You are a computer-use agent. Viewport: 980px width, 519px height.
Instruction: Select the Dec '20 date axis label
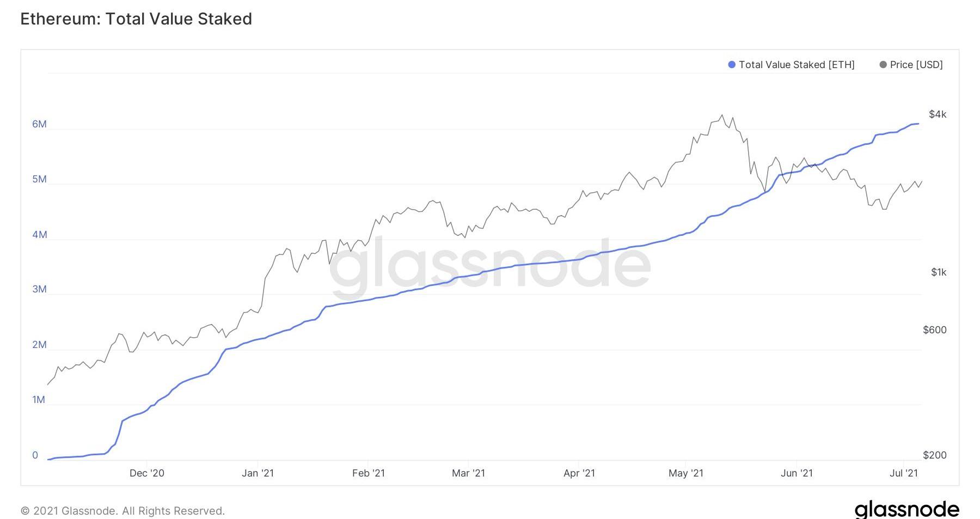[147, 473]
